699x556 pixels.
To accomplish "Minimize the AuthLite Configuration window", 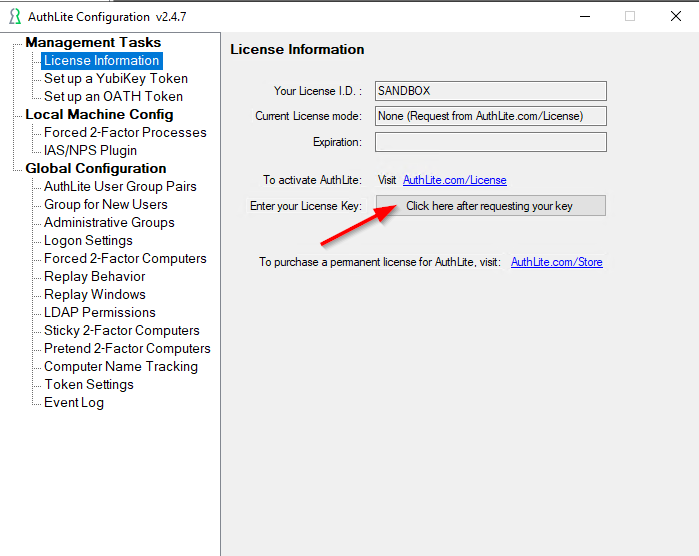I will click(x=585, y=16).
